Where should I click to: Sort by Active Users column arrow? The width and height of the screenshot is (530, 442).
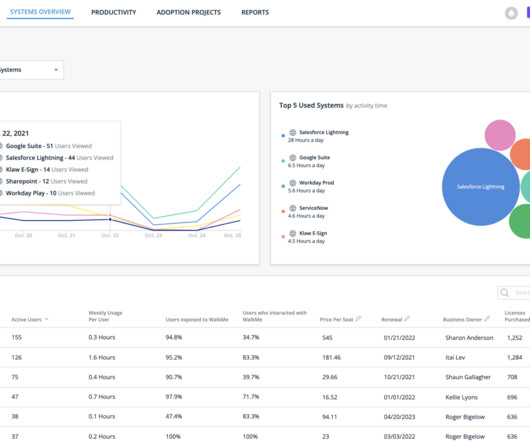47,319
